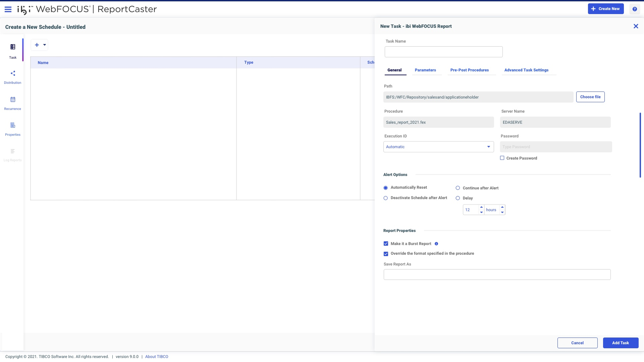Click the Alert Options section heading

(395, 175)
